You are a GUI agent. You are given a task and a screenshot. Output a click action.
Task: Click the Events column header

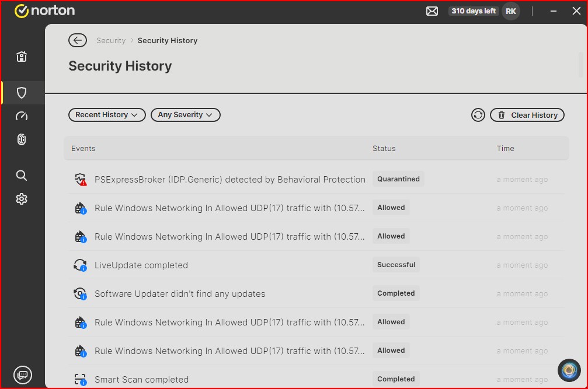pyautogui.click(x=83, y=148)
